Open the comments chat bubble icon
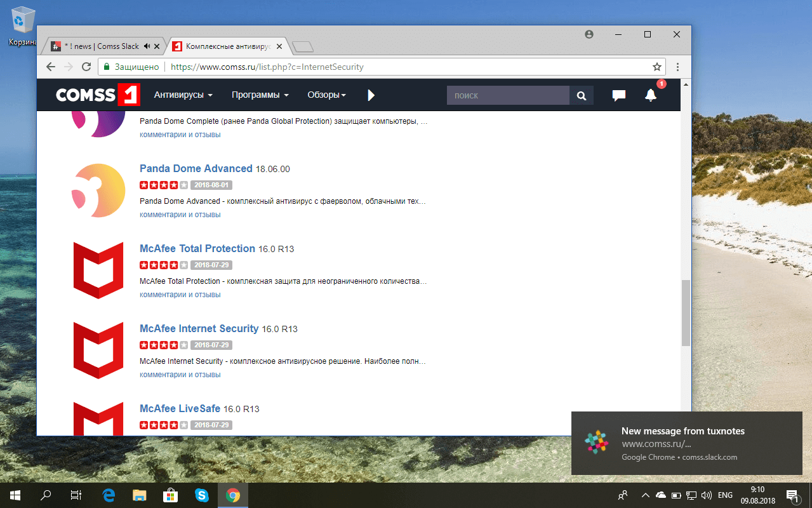This screenshot has height=508, width=812. pyautogui.click(x=618, y=95)
